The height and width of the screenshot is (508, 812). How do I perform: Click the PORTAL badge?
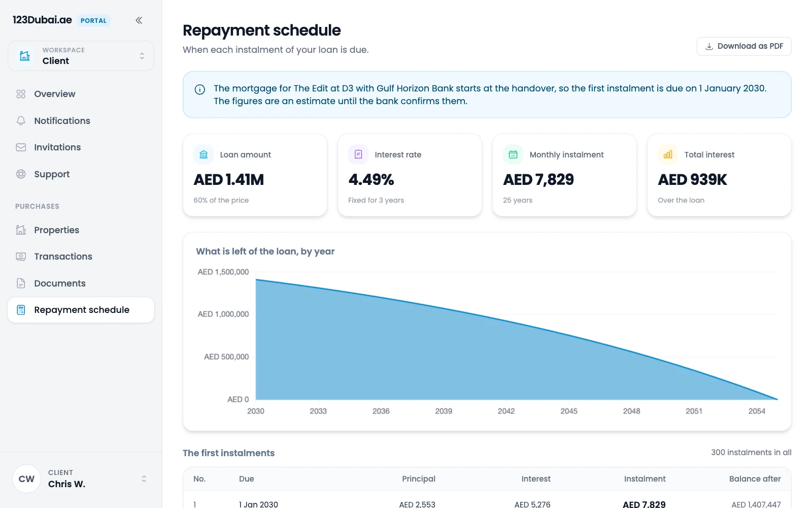tap(93, 20)
